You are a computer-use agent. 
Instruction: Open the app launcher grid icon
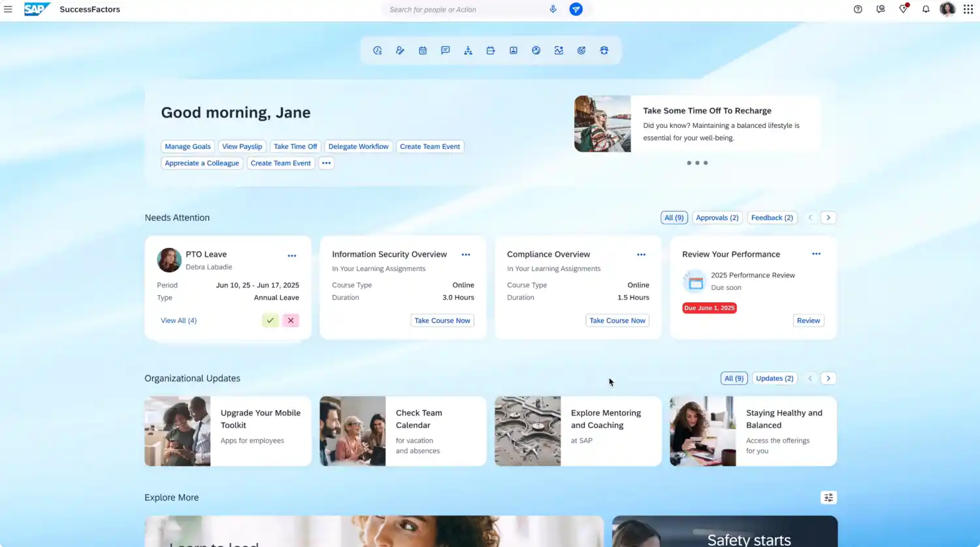click(x=968, y=9)
